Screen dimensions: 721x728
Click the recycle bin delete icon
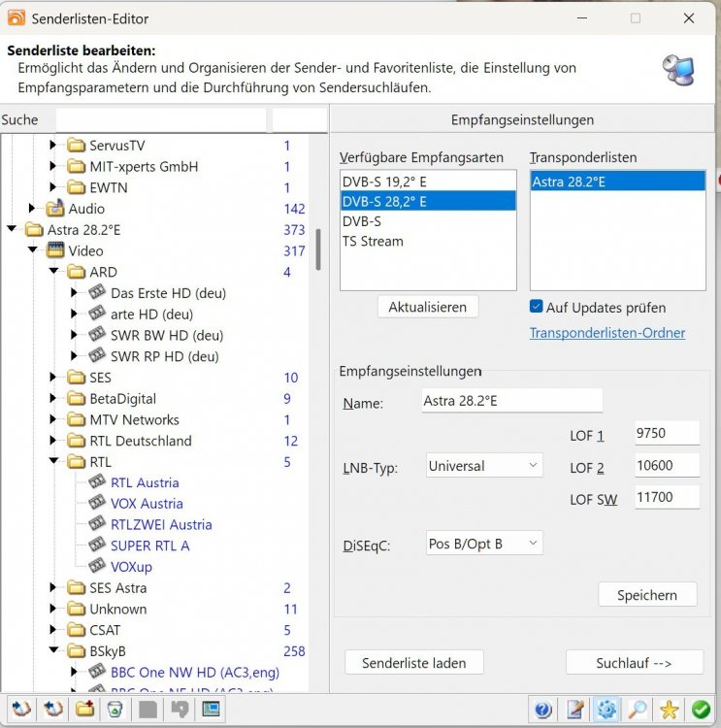click(x=115, y=710)
